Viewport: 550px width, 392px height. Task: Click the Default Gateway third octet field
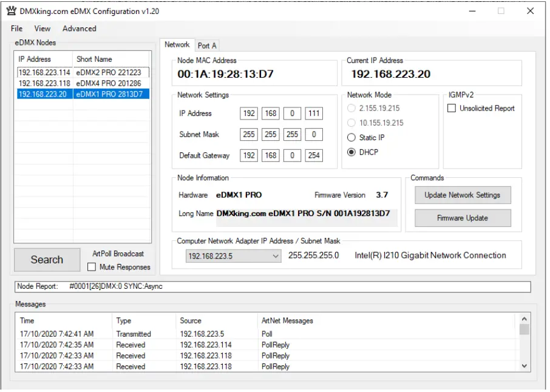click(x=292, y=156)
